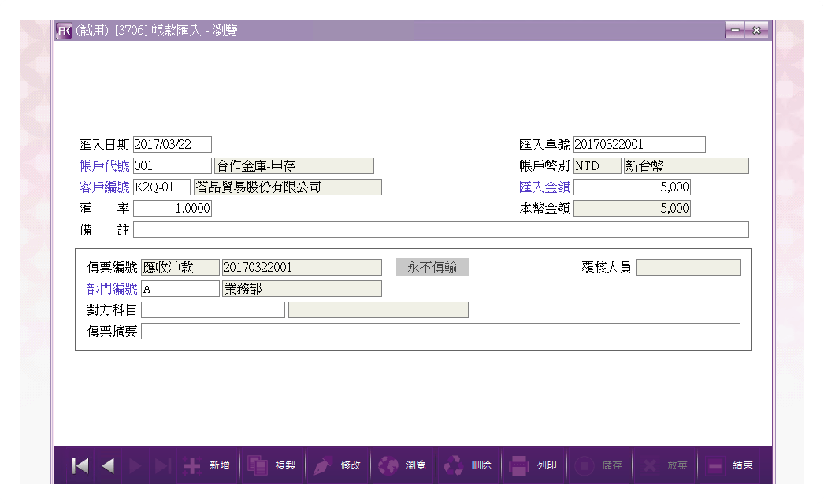Click the 匯率 exchange rate field
The height and width of the screenshot is (504, 824).
173,209
